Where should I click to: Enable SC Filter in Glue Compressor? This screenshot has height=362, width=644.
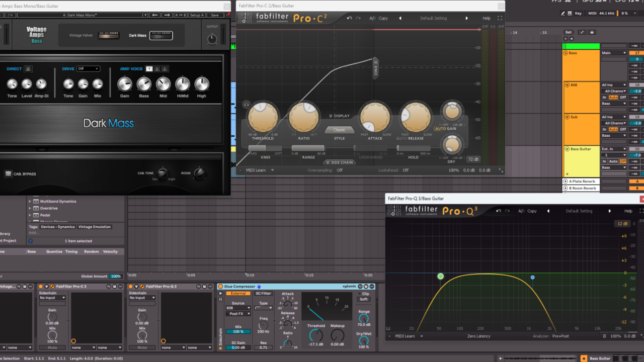[263, 293]
